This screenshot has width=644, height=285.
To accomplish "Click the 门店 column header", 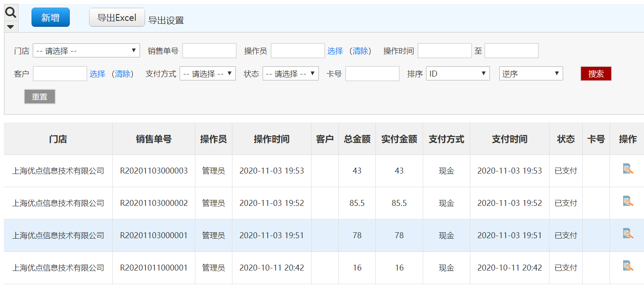I will pos(58,139).
